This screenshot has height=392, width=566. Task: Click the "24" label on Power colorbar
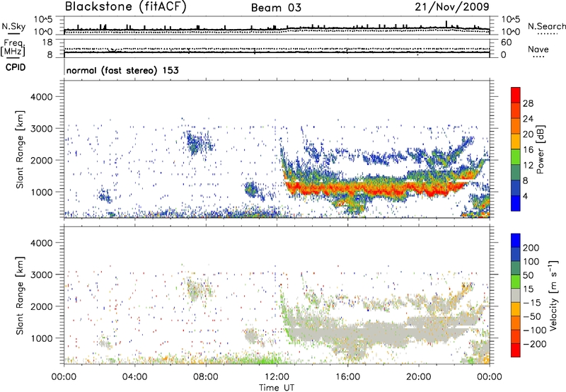[528, 119]
